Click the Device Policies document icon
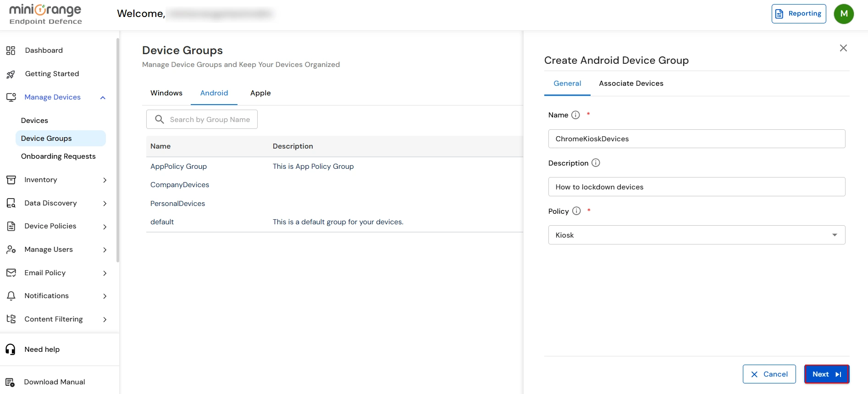 click(11, 226)
